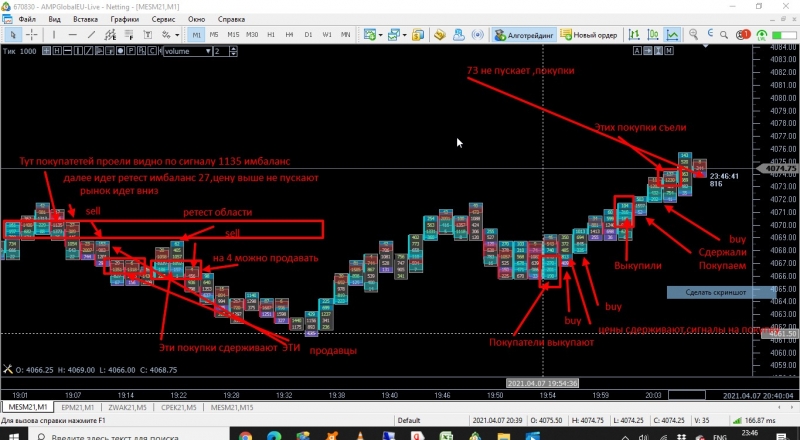Click the circle button in cluster panel

(x=120, y=51)
